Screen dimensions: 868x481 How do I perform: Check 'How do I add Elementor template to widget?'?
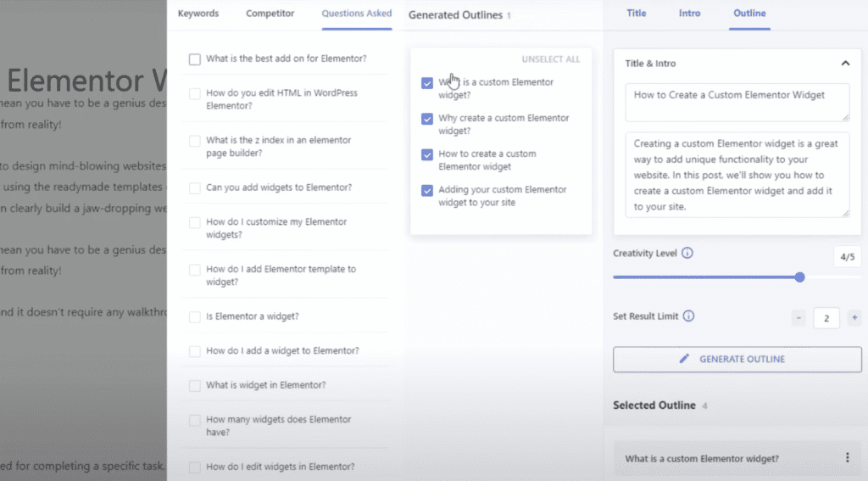(194, 270)
